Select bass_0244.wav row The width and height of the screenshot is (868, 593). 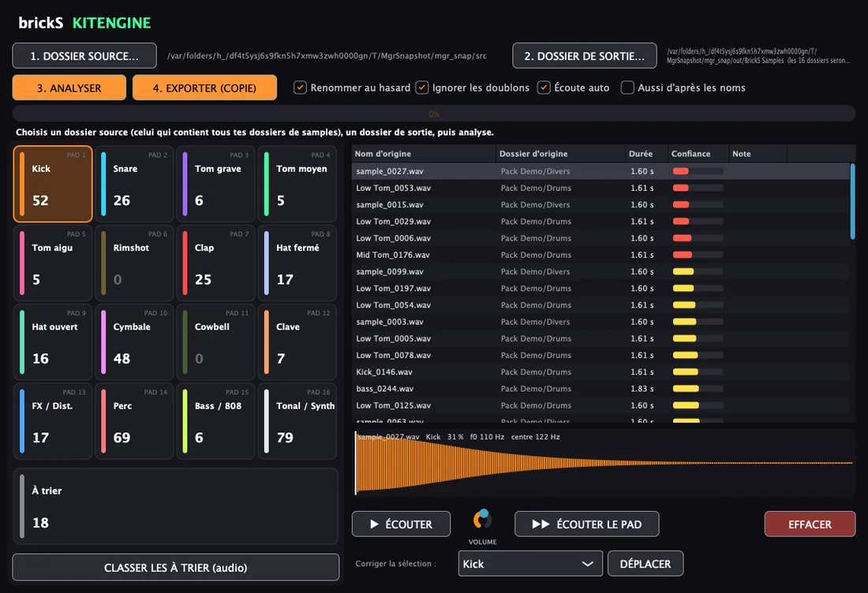(x=600, y=389)
